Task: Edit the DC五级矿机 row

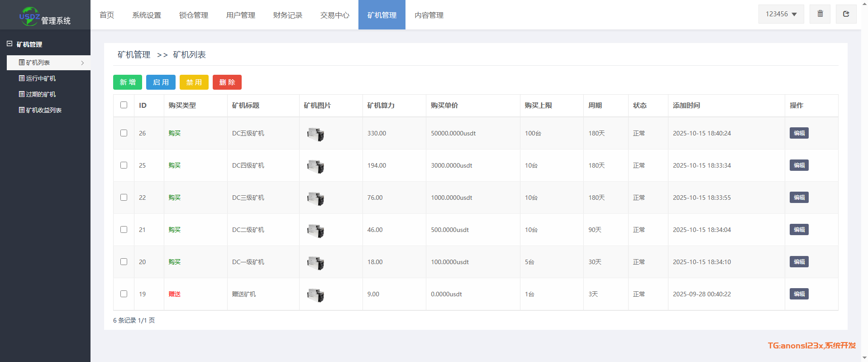Action: pos(799,133)
